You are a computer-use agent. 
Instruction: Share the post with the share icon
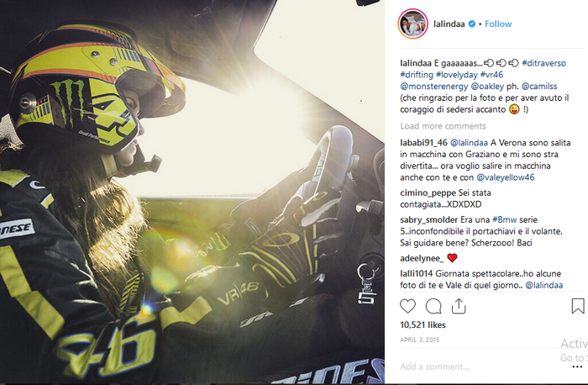[x=459, y=306]
